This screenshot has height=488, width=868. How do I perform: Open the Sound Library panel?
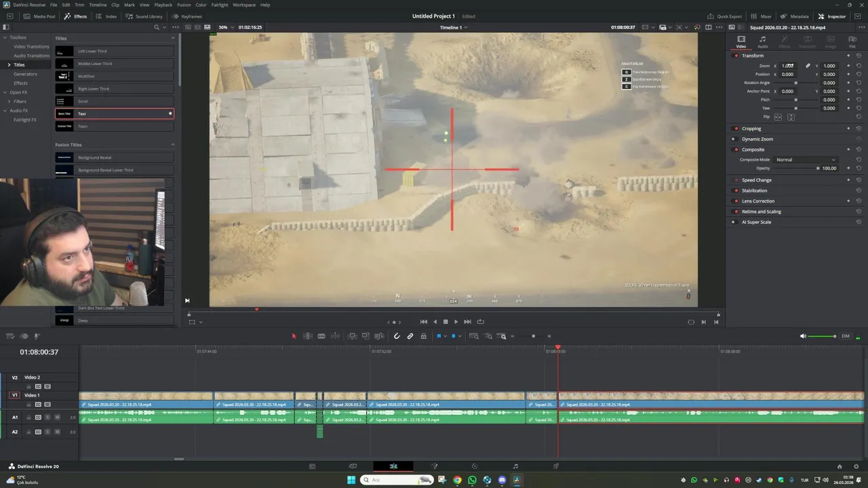(144, 16)
